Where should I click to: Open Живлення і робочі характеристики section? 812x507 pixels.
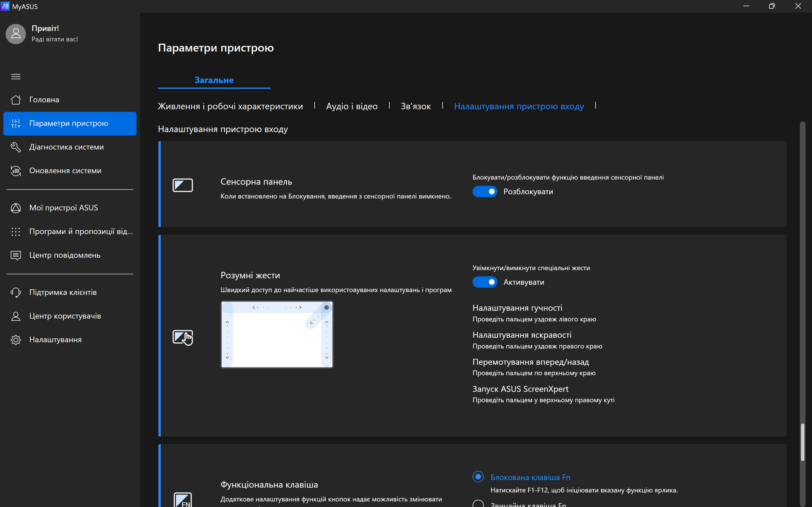click(x=230, y=106)
